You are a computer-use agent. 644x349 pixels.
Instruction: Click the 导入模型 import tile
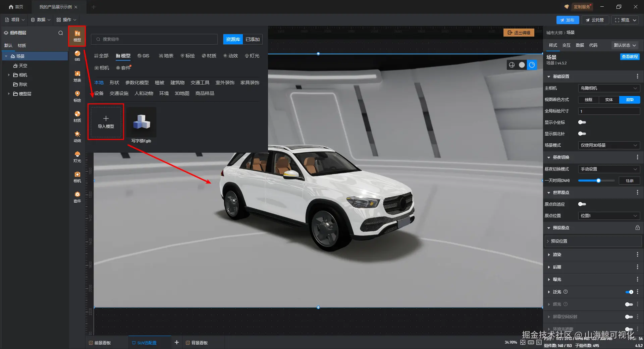click(x=106, y=122)
